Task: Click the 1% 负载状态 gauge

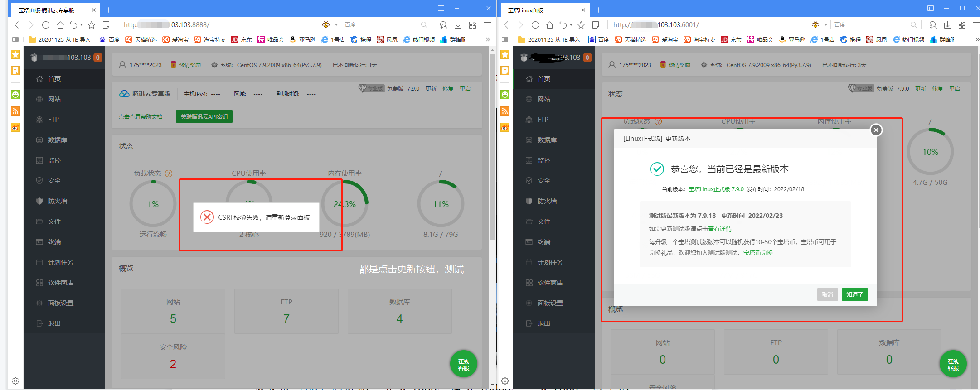Action: tap(153, 204)
